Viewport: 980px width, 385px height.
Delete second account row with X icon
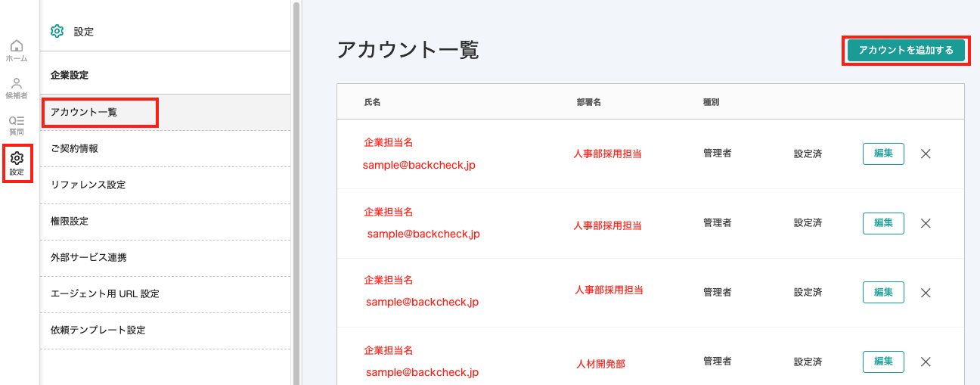tap(926, 223)
